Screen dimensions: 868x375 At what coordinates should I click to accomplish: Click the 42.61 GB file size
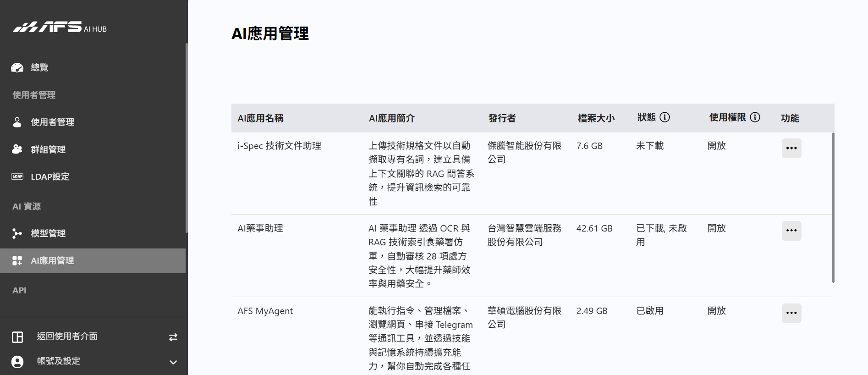pos(594,228)
